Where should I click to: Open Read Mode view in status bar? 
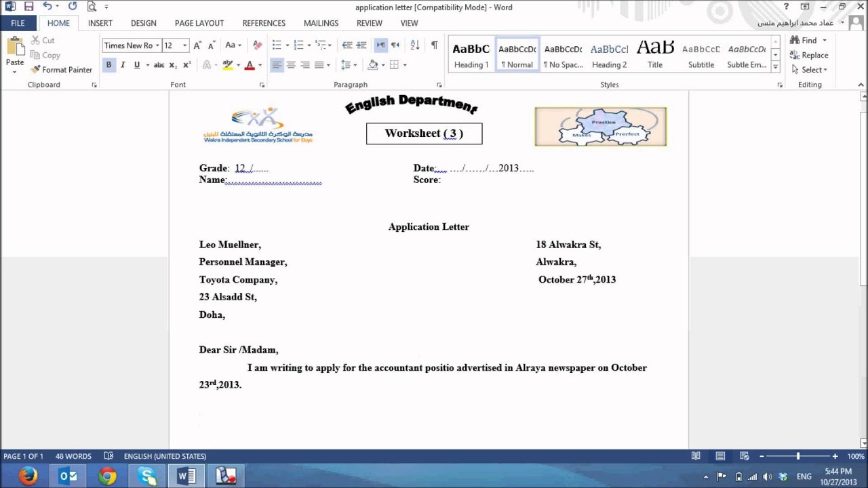695,456
